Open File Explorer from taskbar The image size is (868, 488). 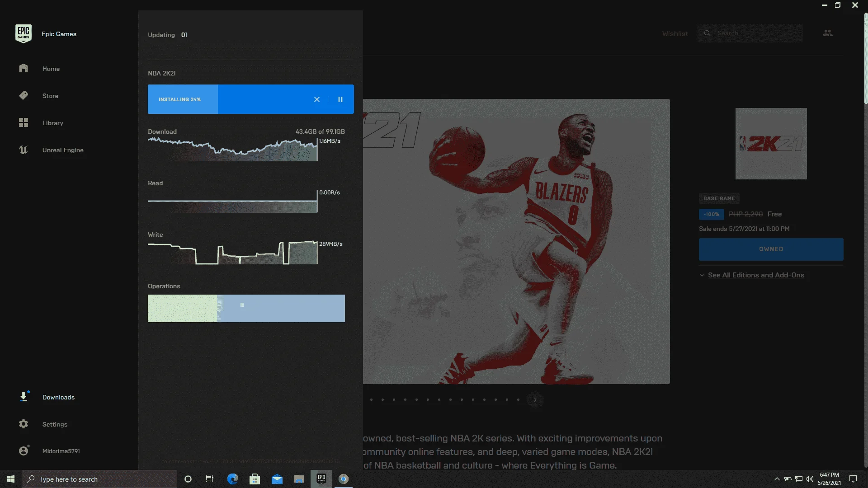point(299,479)
